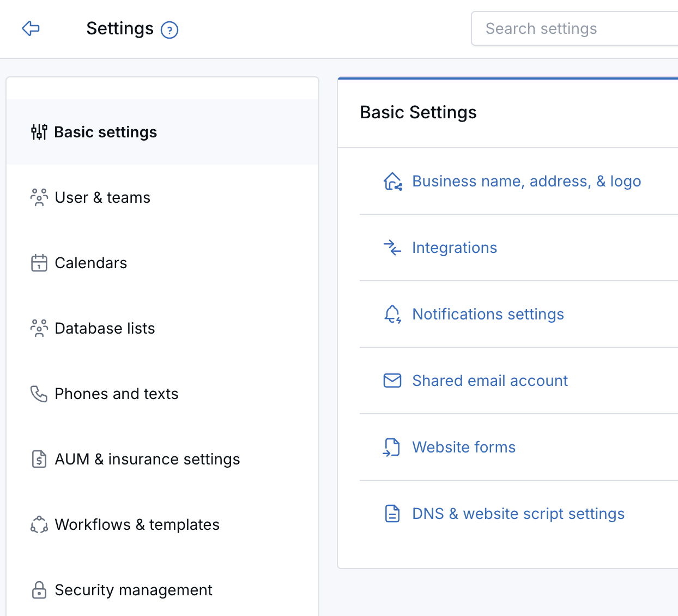Click the Basic Settings panel heading
Image resolution: width=678 pixels, height=616 pixels.
pyautogui.click(x=418, y=112)
